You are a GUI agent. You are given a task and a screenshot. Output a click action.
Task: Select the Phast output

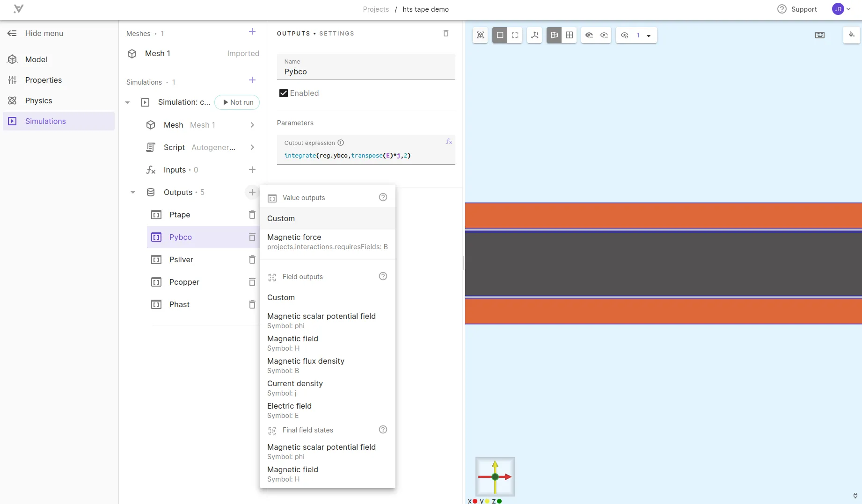[x=179, y=304]
